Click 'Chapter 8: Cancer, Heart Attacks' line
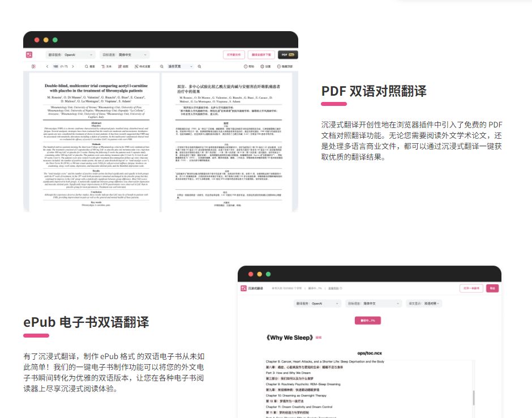The image size is (532, 418). click(x=325, y=361)
